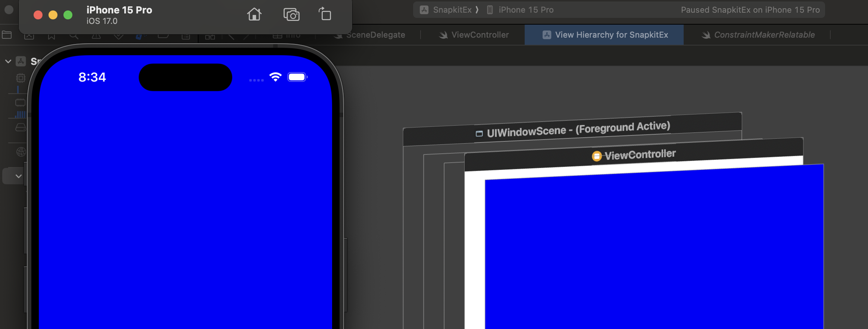Click the orange ViewController icon in hierarchy canvas
Viewport: 868px width, 329px height.
(597, 156)
